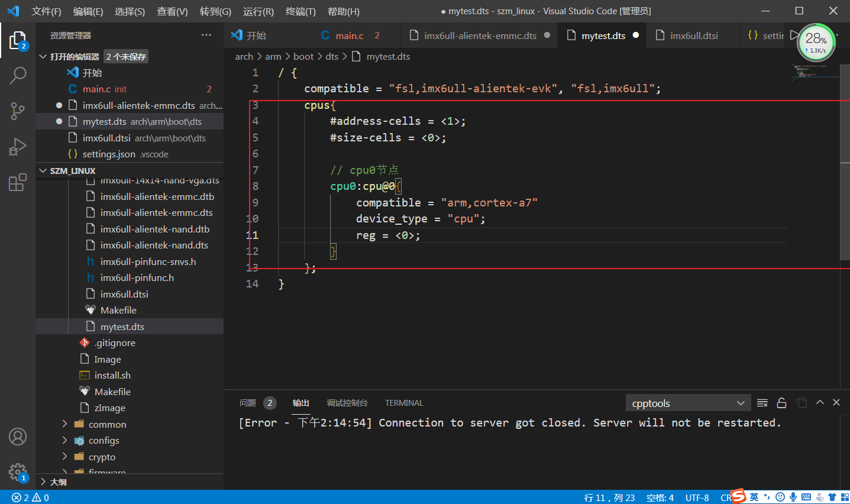Change indentation via Spaces: 4 status item
Screen dimensions: 850x504
(x=660, y=497)
